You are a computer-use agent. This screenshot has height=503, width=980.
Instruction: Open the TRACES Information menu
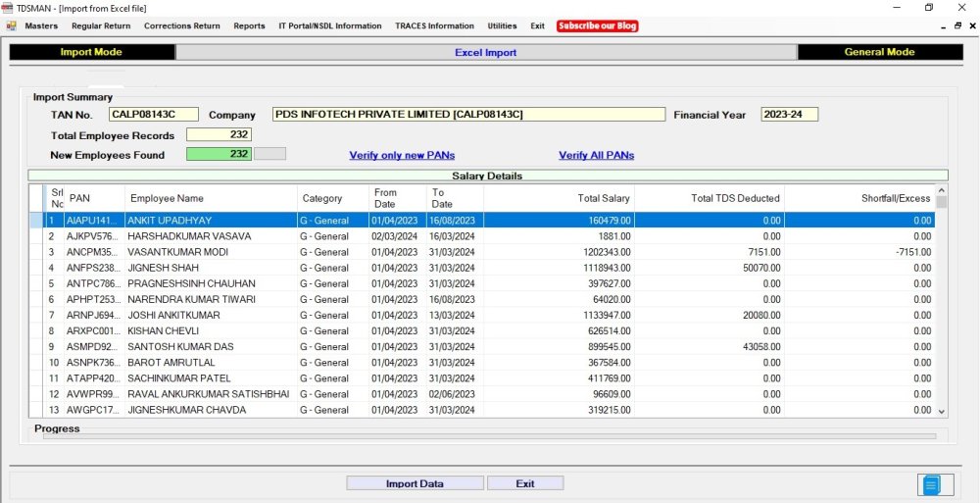coord(434,26)
